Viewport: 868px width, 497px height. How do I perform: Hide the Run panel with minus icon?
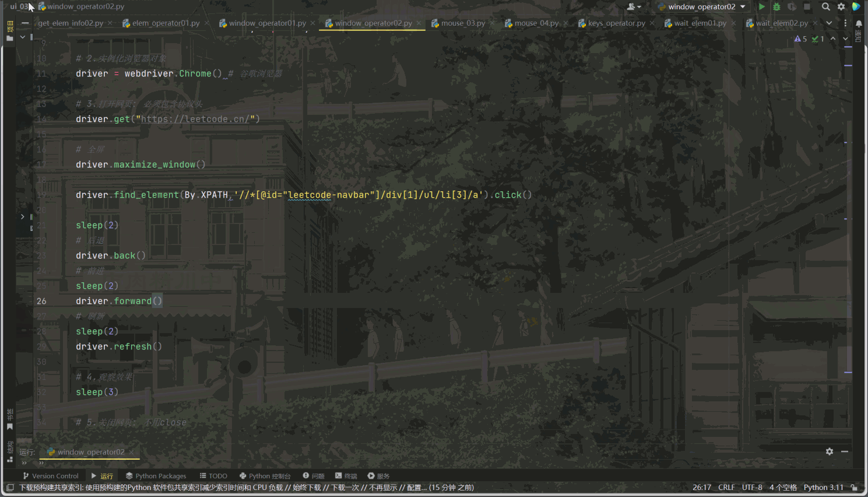click(845, 452)
